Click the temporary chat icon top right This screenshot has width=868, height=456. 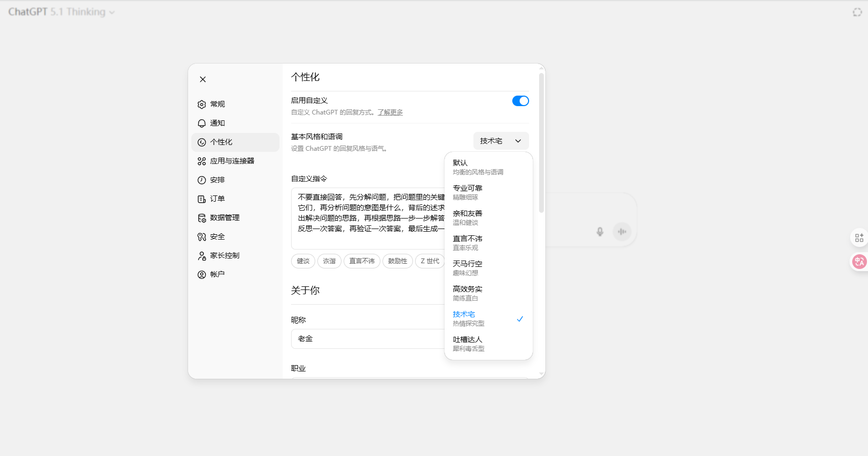857,12
